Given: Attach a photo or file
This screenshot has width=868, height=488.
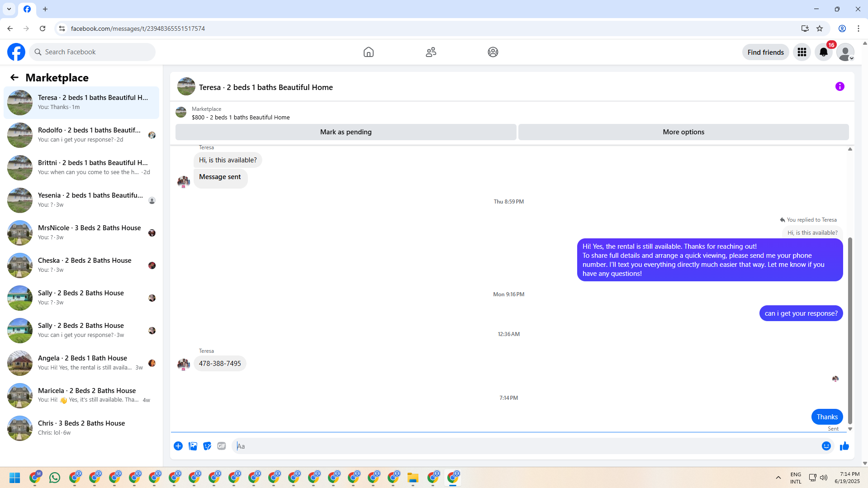Looking at the screenshot, I should pyautogui.click(x=193, y=446).
